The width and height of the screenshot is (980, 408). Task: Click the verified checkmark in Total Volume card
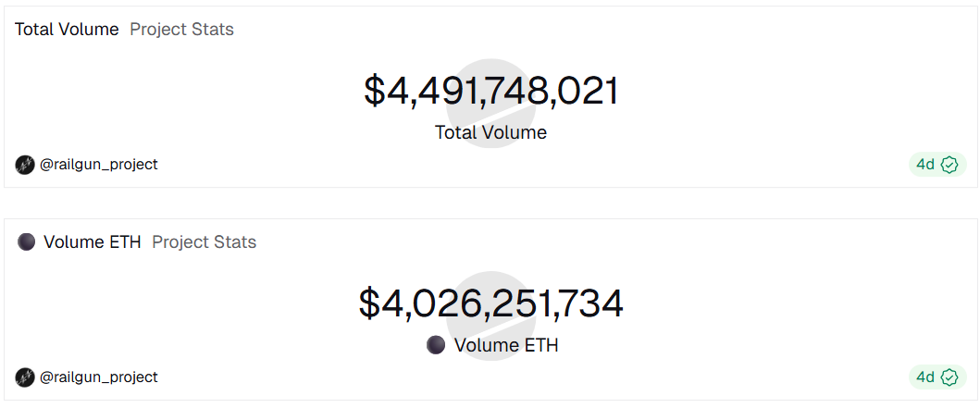click(x=949, y=165)
